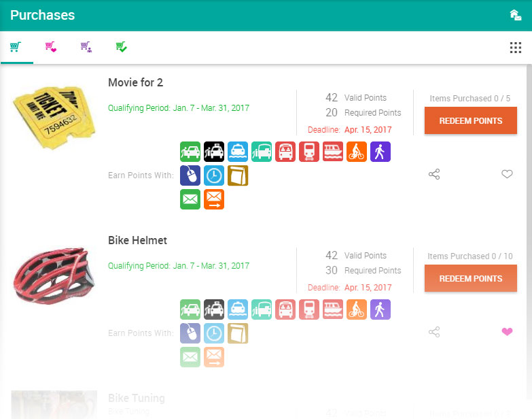Select the blue mouse icon for Movie for 2
The image size is (532, 419).
190,175
